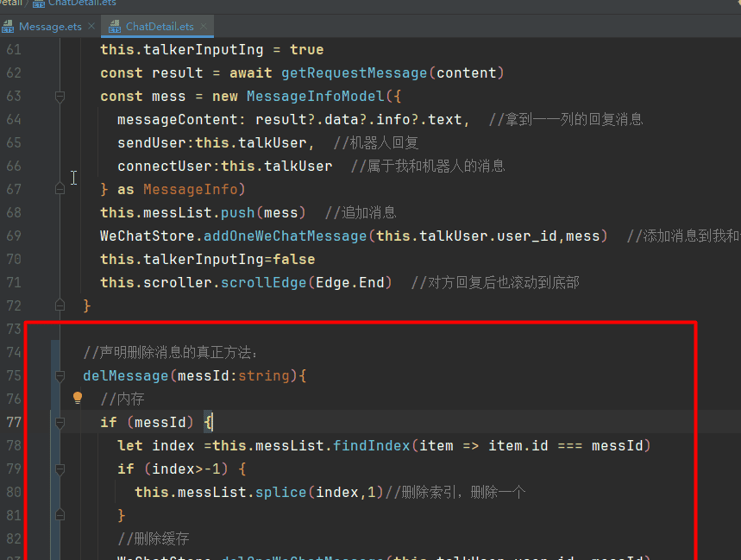741x560 pixels.
Task: Click fold end marker on line 81
Action: [60, 516]
